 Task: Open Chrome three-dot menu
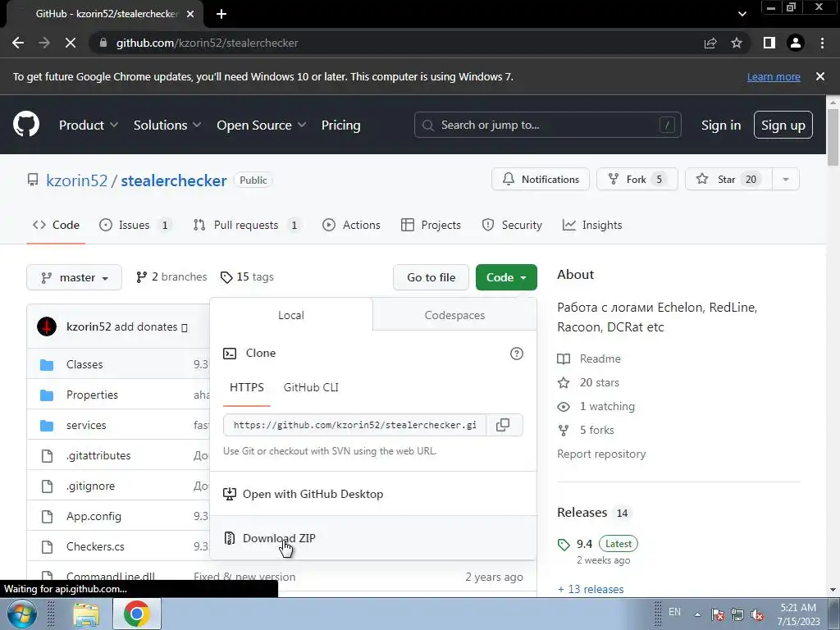point(822,43)
